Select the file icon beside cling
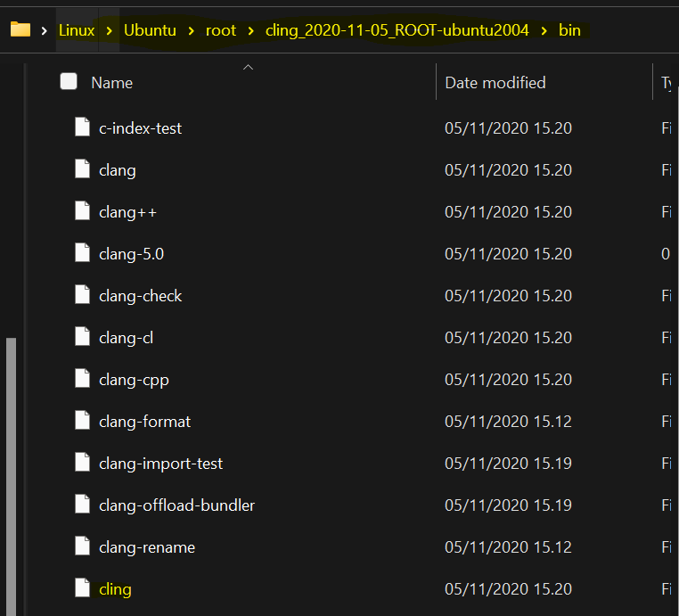The image size is (679, 616). [x=82, y=588]
